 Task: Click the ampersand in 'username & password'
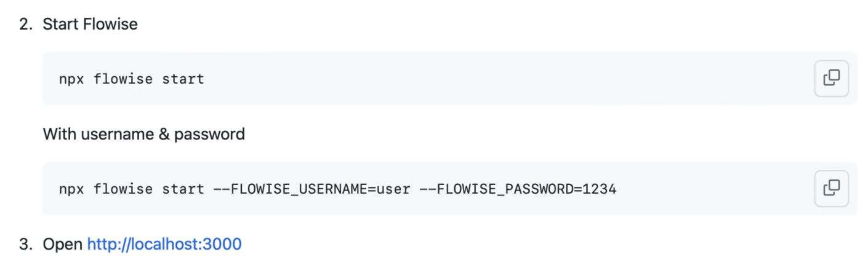coord(164,134)
